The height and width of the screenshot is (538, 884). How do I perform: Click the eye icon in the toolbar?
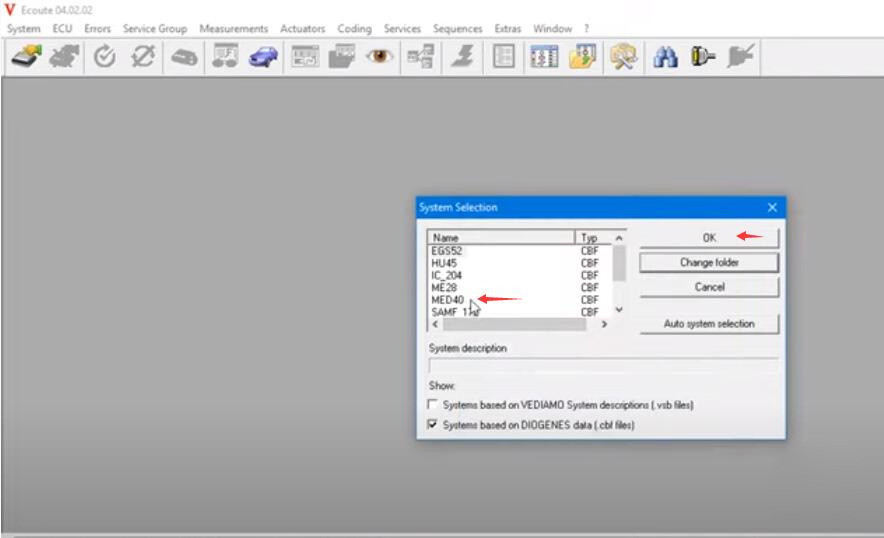(380, 58)
